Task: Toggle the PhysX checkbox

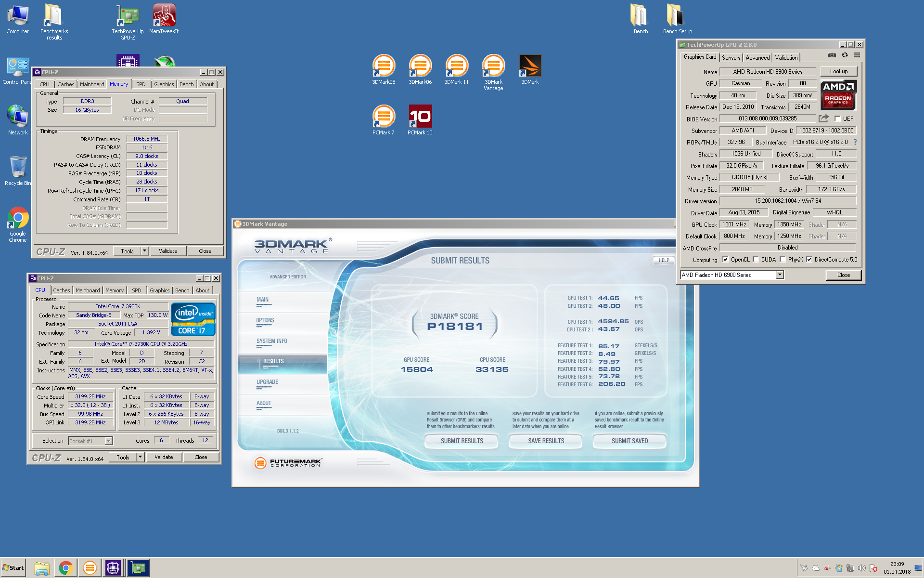Action: coord(783,259)
